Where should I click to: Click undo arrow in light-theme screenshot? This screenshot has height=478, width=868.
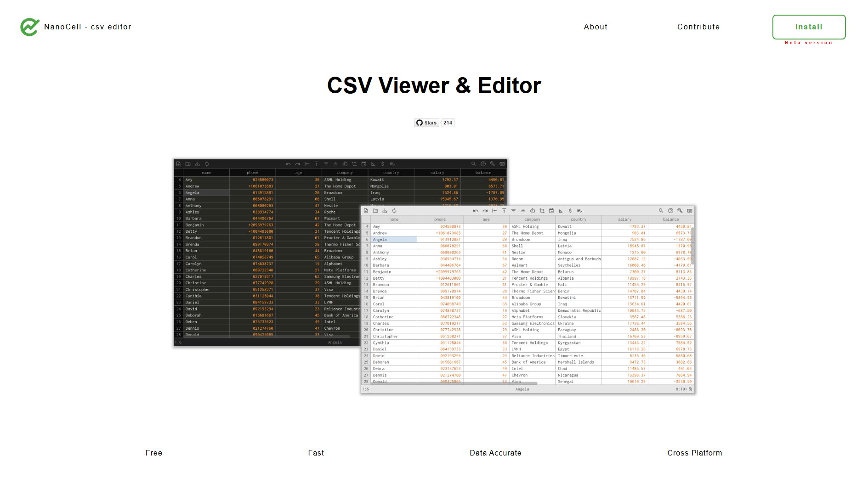(476, 211)
